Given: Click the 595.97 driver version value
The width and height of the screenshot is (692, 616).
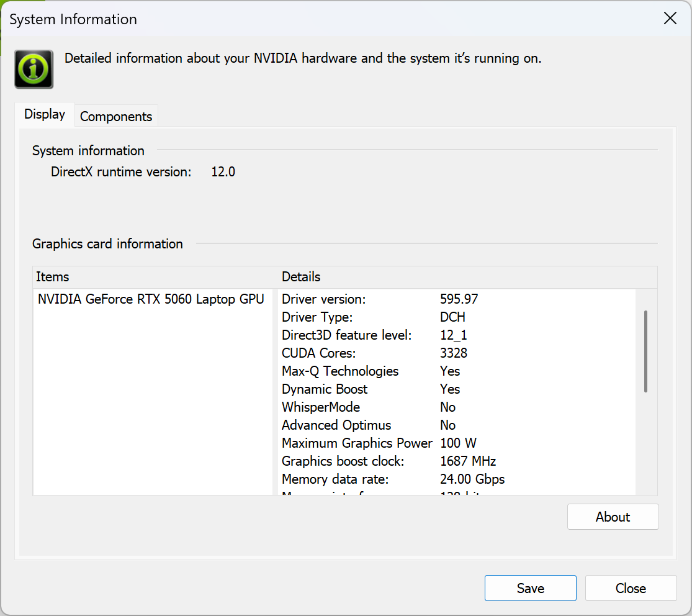Looking at the screenshot, I should (x=459, y=299).
